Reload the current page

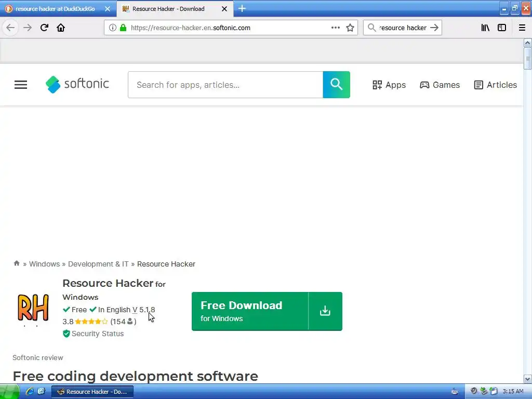click(44, 28)
